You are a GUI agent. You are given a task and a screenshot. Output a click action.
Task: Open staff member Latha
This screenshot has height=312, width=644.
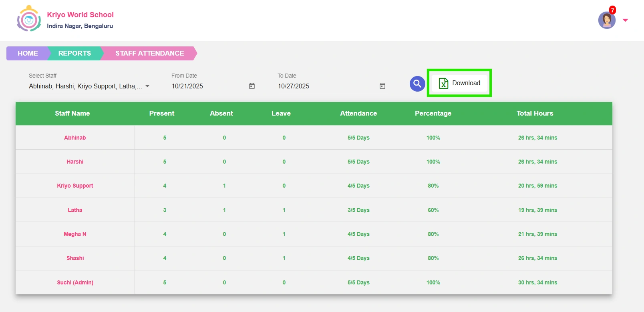point(75,210)
